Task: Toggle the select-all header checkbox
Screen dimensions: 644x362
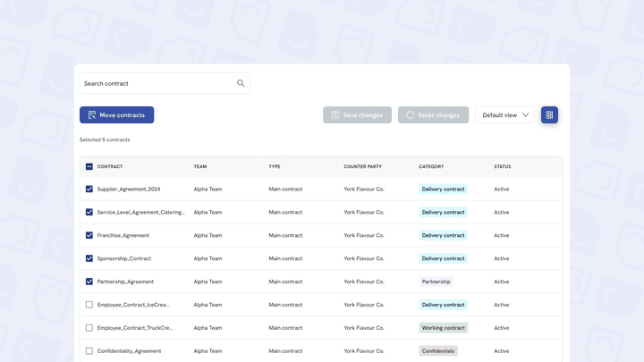Action: click(x=89, y=166)
